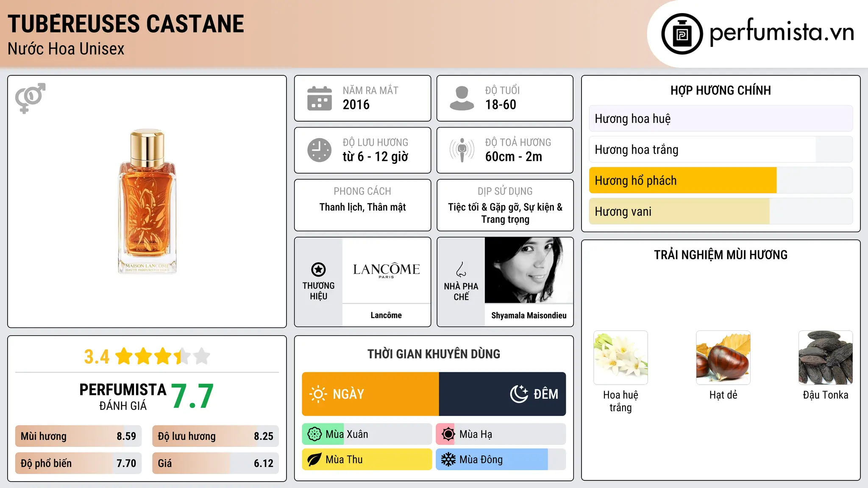Click the Perfumista score 7.7
Image resolution: width=868 pixels, height=488 pixels.
[192, 396]
